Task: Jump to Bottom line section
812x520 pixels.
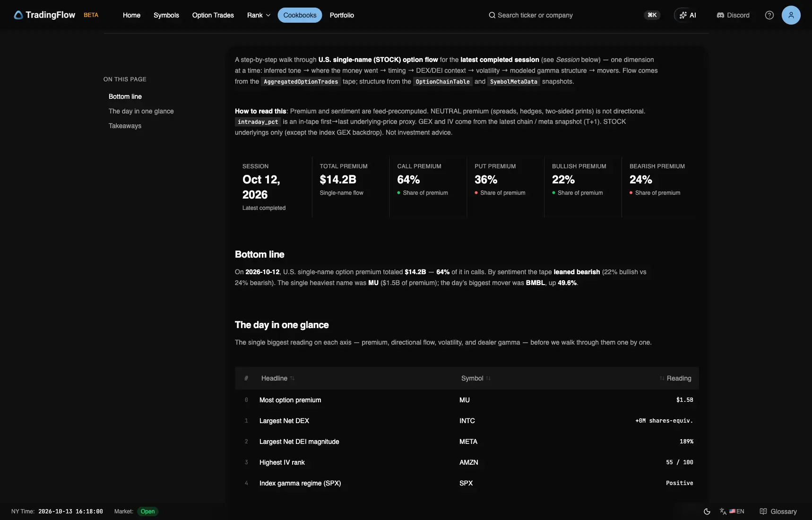Action: [125, 96]
